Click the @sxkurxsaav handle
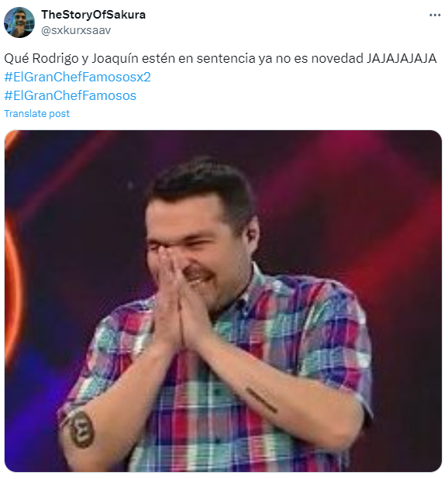 pyautogui.click(x=76, y=30)
